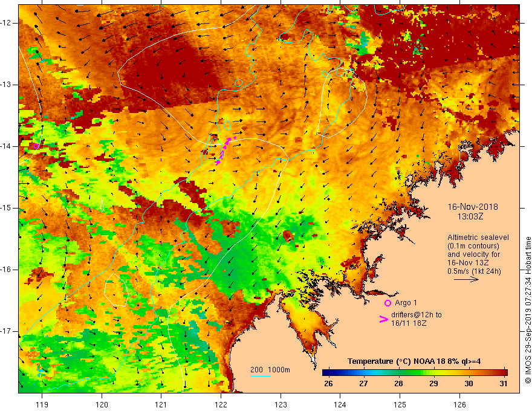This screenshot has height=411, width=532.
Task: Click the IMOS copyright timestamp text
Action: tap(528, 310)
